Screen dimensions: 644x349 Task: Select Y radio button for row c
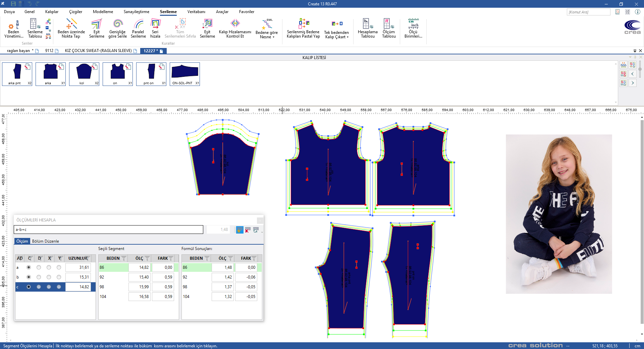pyautogui.click(x=59, y=287)
